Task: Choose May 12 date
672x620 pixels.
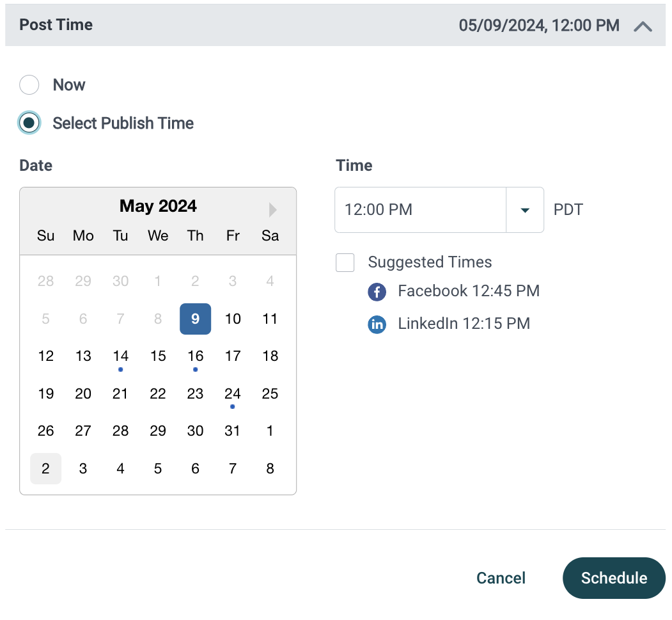Action: coord(46,356)
